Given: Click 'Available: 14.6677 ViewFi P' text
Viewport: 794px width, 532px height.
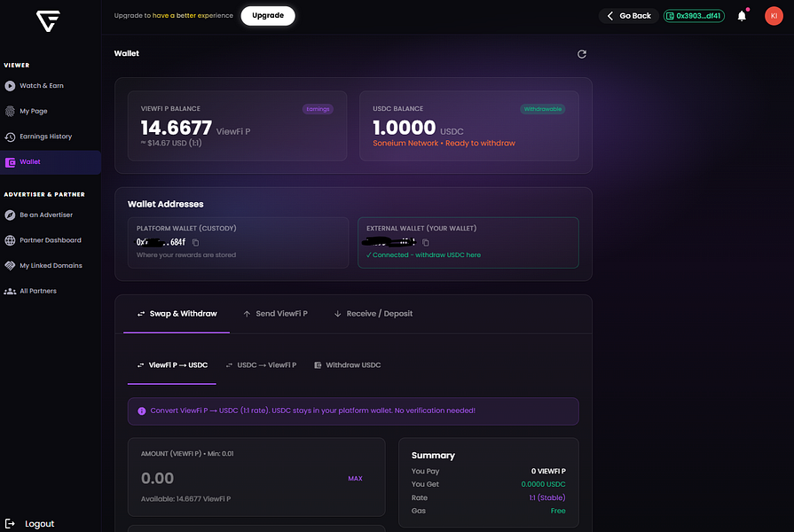Looking at the screenshot, I should pos(185,499).
